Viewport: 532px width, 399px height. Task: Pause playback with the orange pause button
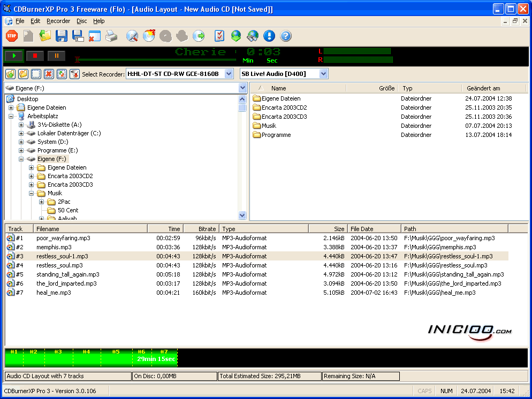click(x=57, y=56)
